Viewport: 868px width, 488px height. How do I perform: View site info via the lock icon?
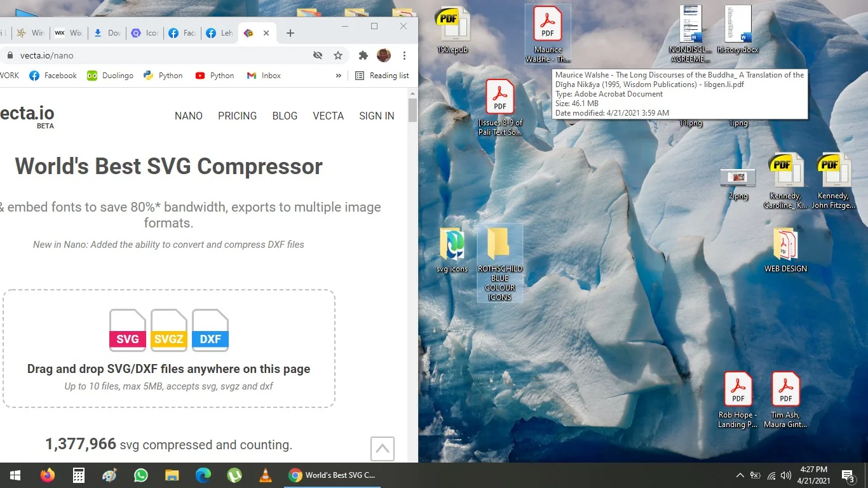10,55
